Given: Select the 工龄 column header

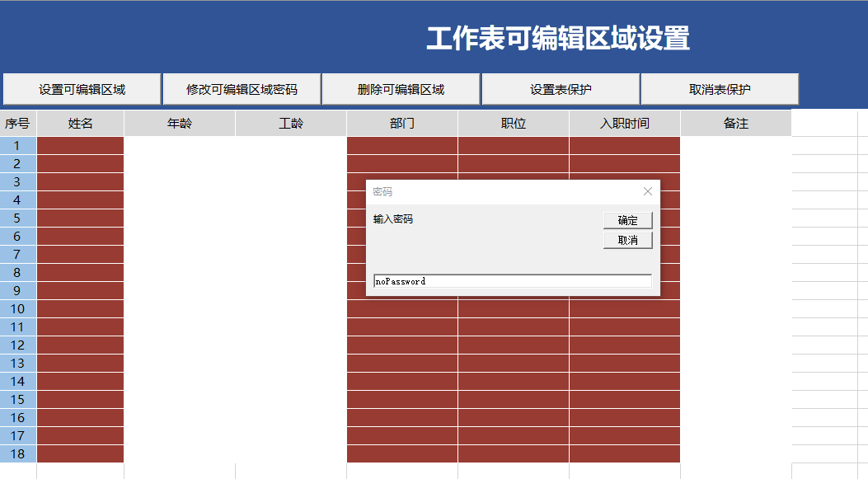Looking at the screenshot, I should click(x=290, y=122).
